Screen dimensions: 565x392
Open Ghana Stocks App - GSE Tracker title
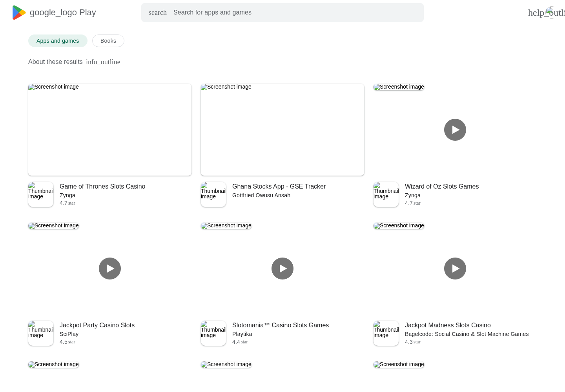click(279, 187)
